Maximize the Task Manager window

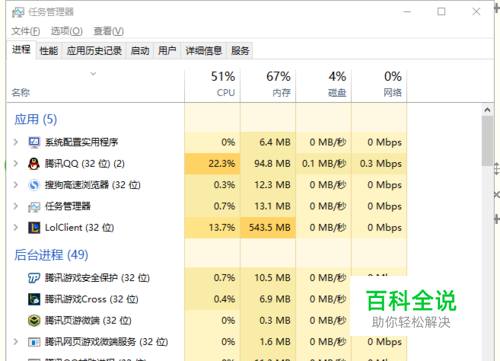click(x=441, y=12)
